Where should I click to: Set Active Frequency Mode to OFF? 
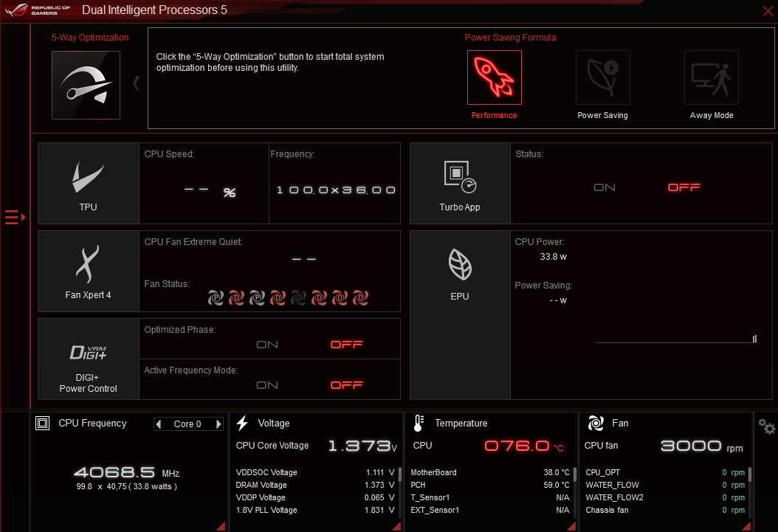click(x=347, y=385)
